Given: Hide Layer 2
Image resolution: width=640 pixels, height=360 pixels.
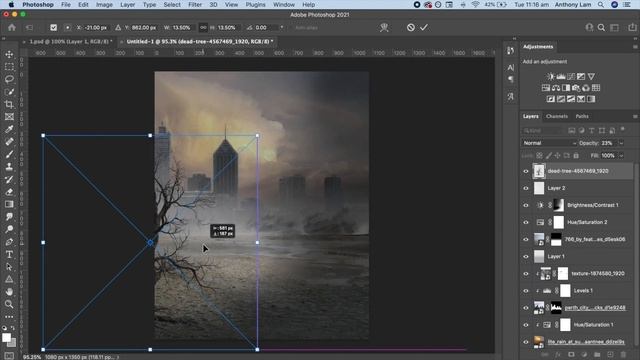Looking at the screenshot, I should tap(526, 189).
